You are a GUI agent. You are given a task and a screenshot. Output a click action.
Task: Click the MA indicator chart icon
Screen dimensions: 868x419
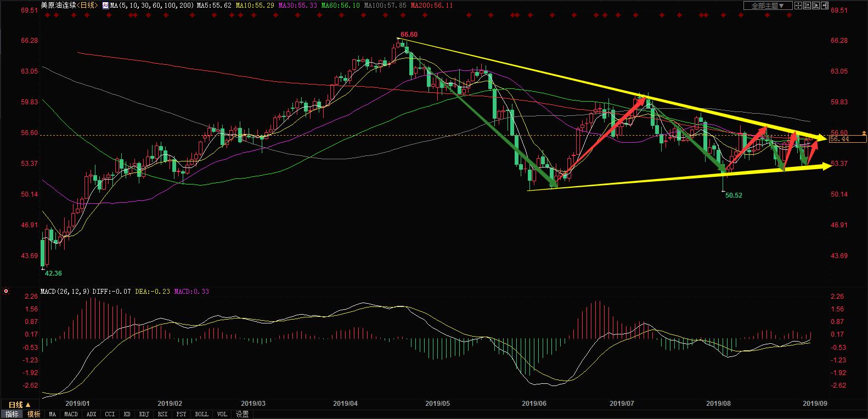(x=105, y=5)
